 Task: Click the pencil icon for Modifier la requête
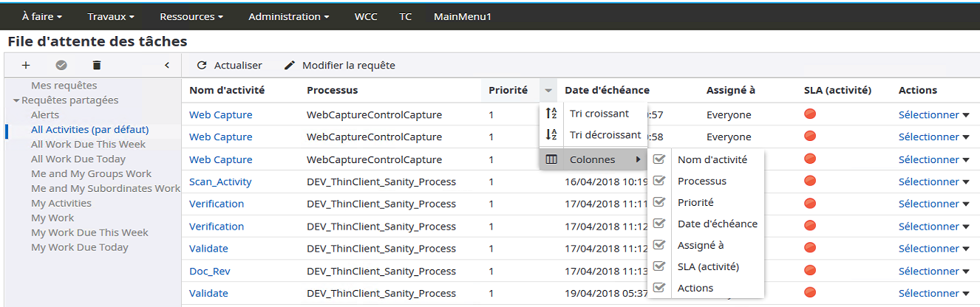(x=290, y=66)
